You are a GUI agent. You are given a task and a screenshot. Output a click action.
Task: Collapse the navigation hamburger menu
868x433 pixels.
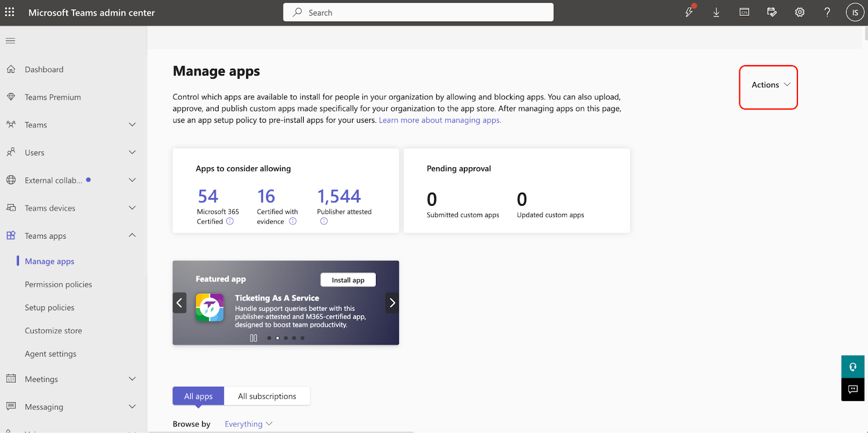tap(10, 41)
